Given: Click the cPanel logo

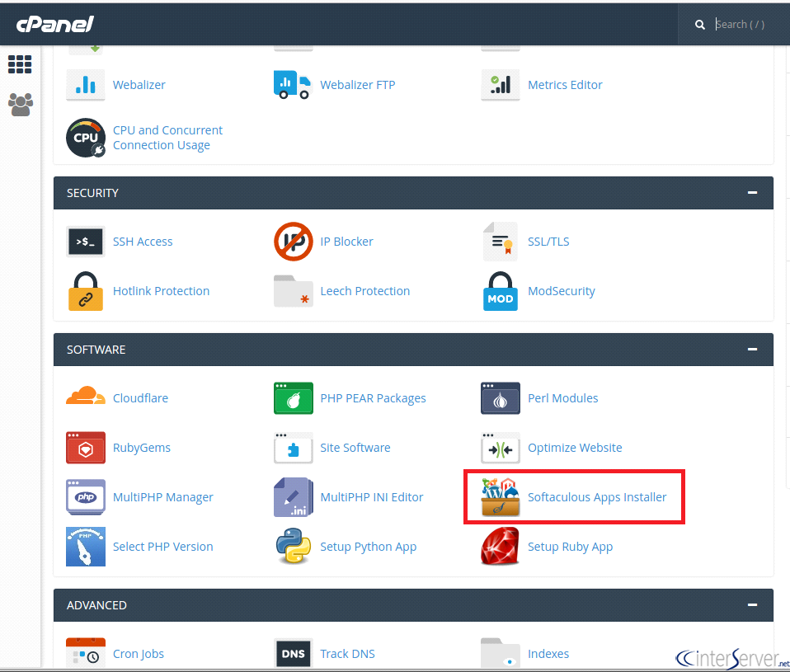Looking at the screenshot, I should point(55,24).
